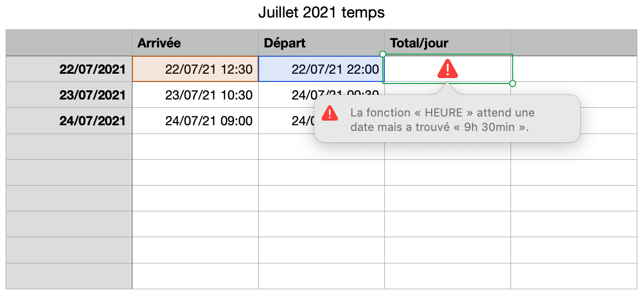The height and width of the screenshot is (298, 644).
Task: Click the empty row header below 24/07/2021
Action: coord(69,146)
